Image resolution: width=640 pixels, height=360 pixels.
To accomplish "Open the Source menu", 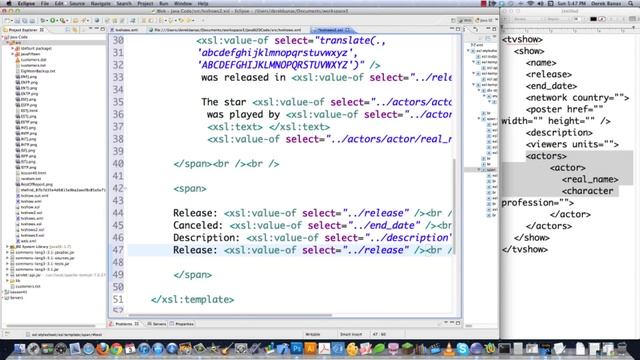I will (77, 3).
